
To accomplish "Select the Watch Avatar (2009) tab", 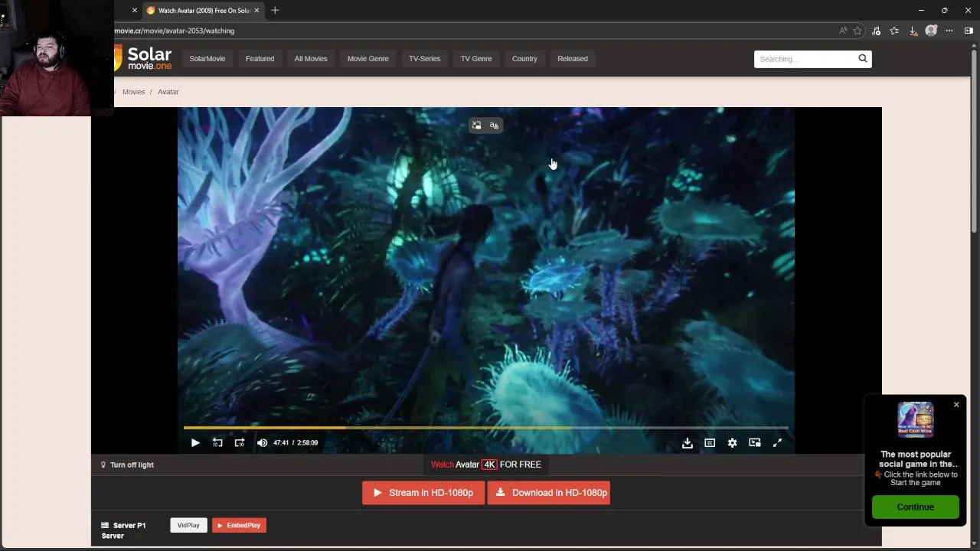I will (203, 11).
